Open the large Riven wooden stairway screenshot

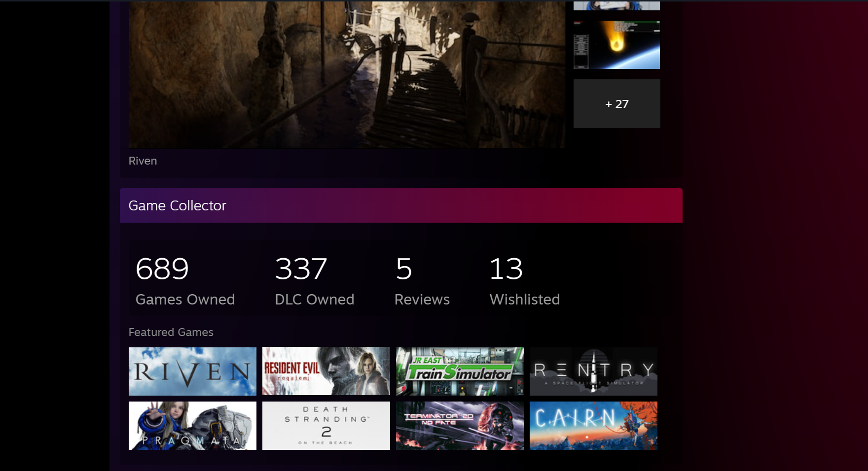(347, 74)
